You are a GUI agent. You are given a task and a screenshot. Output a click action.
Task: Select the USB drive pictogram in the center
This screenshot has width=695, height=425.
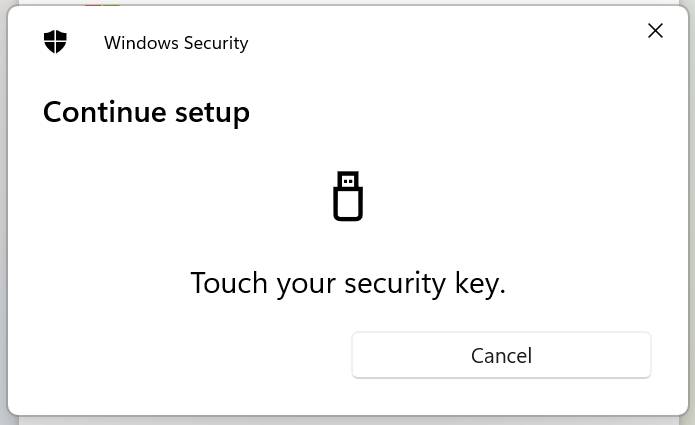click(x=348, y=196)
